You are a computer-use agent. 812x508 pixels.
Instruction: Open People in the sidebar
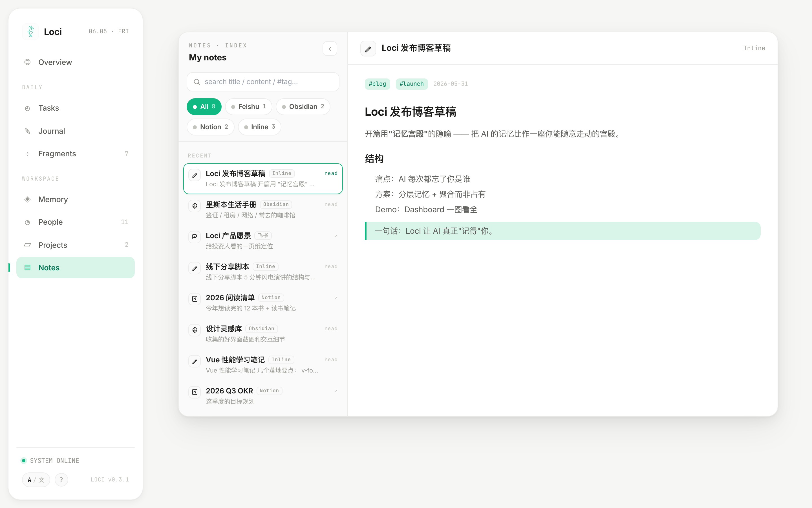point(76,222)
